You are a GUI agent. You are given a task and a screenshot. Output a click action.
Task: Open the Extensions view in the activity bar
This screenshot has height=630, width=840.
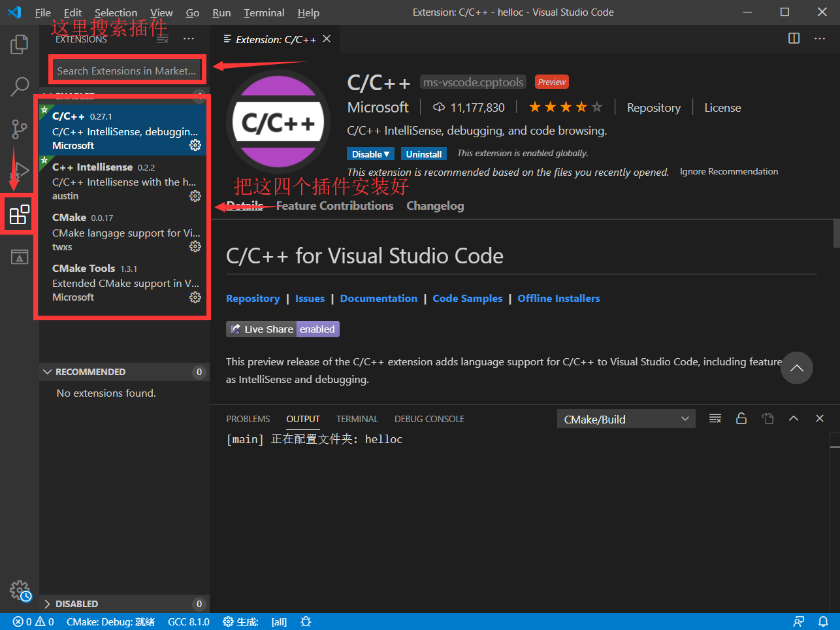coord(18,214)
